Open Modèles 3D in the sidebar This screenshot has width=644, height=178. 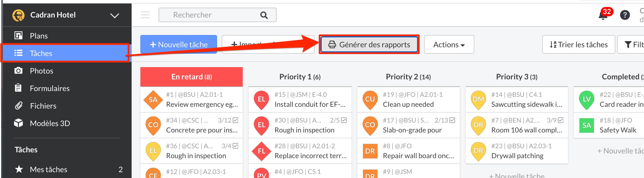pos(50,123)
